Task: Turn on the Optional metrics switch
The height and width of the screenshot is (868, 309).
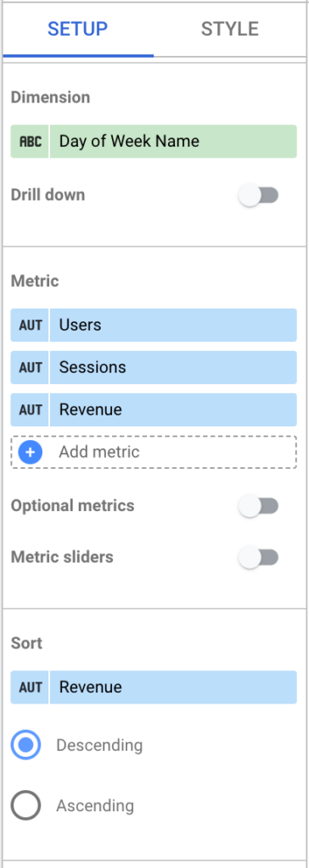Action: (x=258, y=506)
